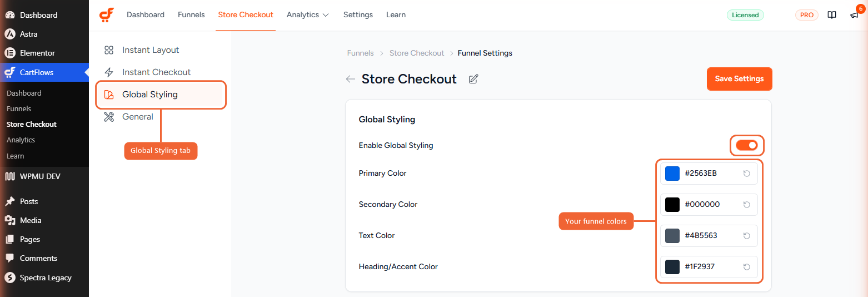Click the Pages sidebar icon
The width and height of the screenshot is (868, 297).
point(9,239)
